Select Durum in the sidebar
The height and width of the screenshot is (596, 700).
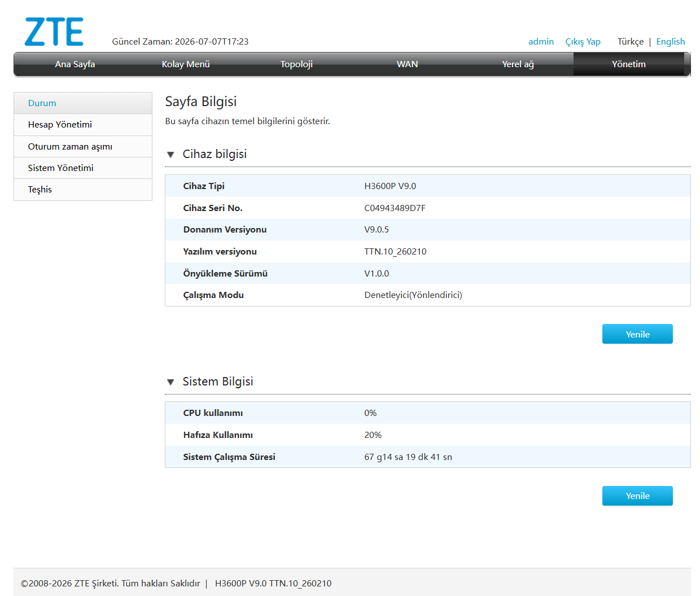tap(83, 103)
